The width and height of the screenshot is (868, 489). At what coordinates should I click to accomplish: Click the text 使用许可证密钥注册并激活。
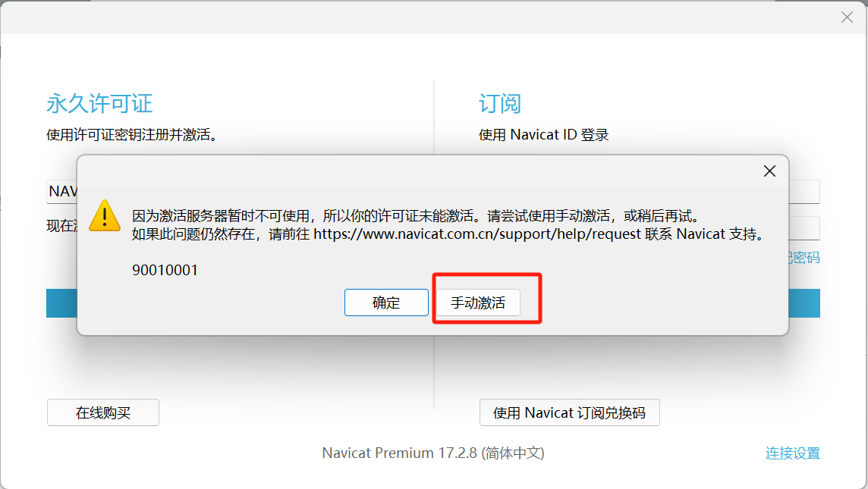point(132,134)
